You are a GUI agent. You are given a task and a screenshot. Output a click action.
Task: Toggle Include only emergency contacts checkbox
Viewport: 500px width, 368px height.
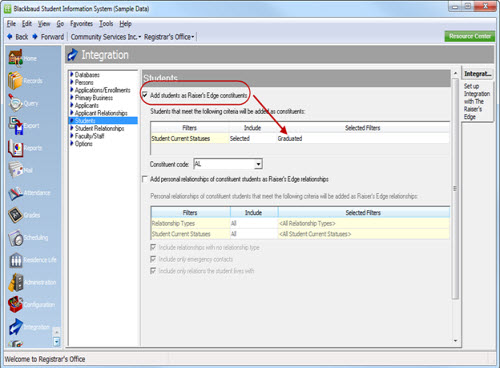coord(153,259)
